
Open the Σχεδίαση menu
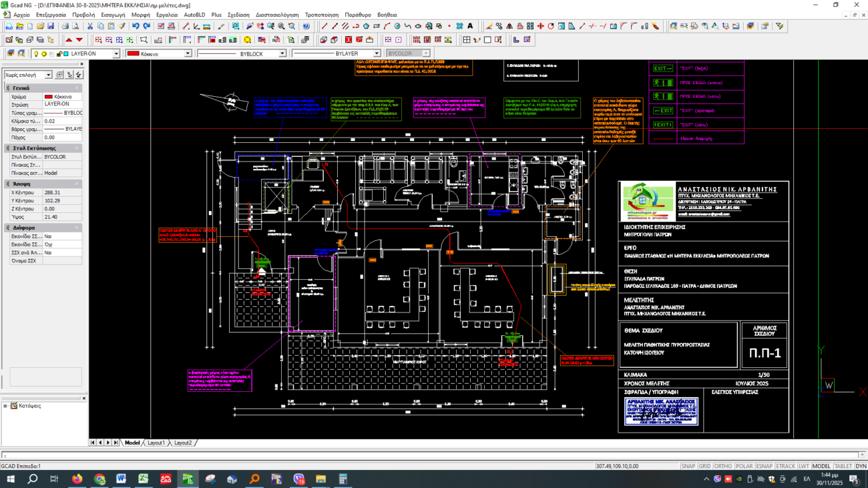238,15
